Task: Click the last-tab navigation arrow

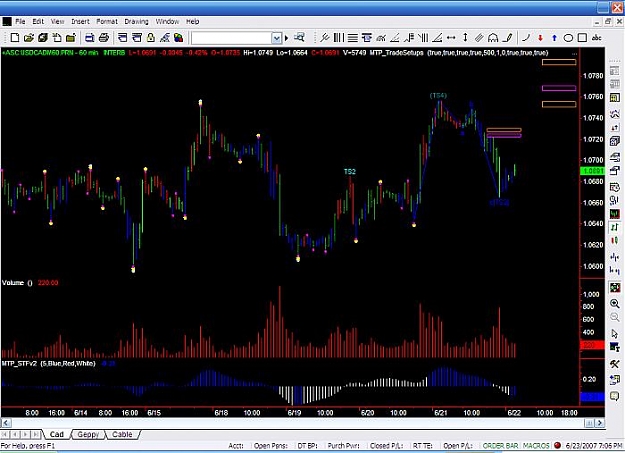Action: point(36,434)
